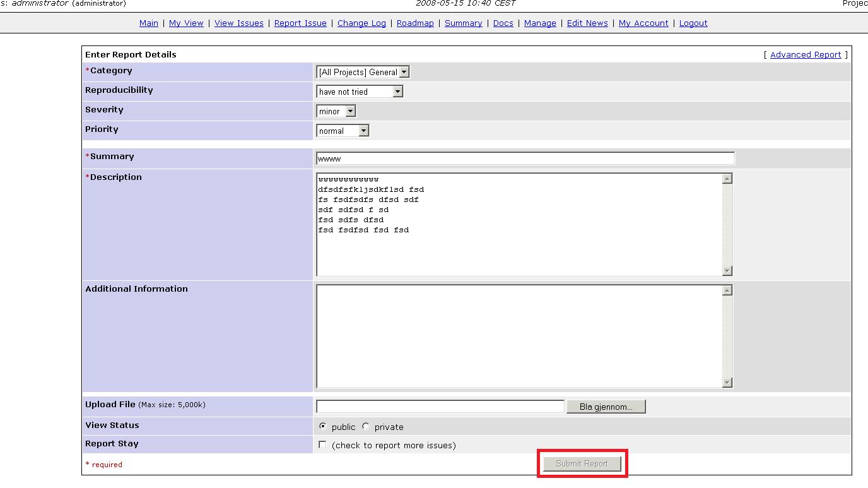
Task: Click the Bla gjennom browse button
Action: 606,407
